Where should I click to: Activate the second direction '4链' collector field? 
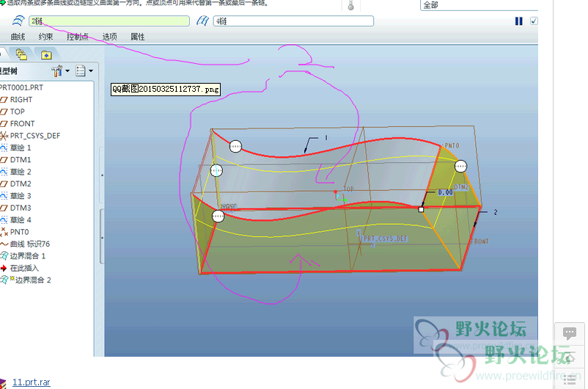click(x=293, y=21)
